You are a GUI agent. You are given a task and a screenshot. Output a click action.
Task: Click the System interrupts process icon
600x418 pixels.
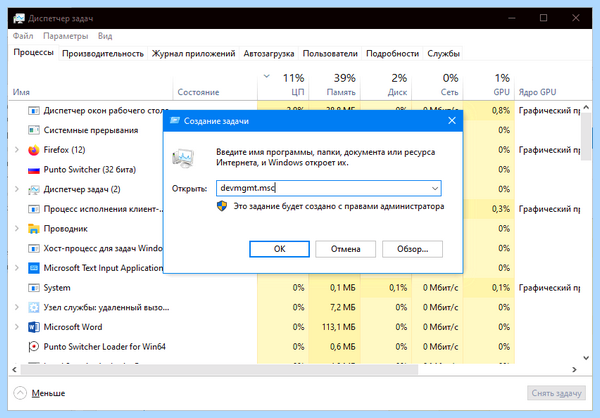coord(34,130)
